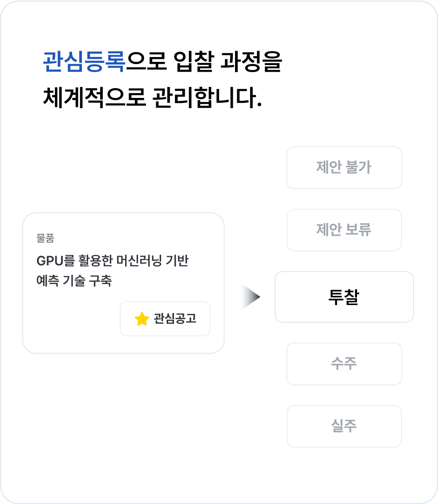Image resolution: width=438 pixels, height=504 pixels.
Task: Click the yellow star icon
Action: pyautogui.click(x=142, y=319)
